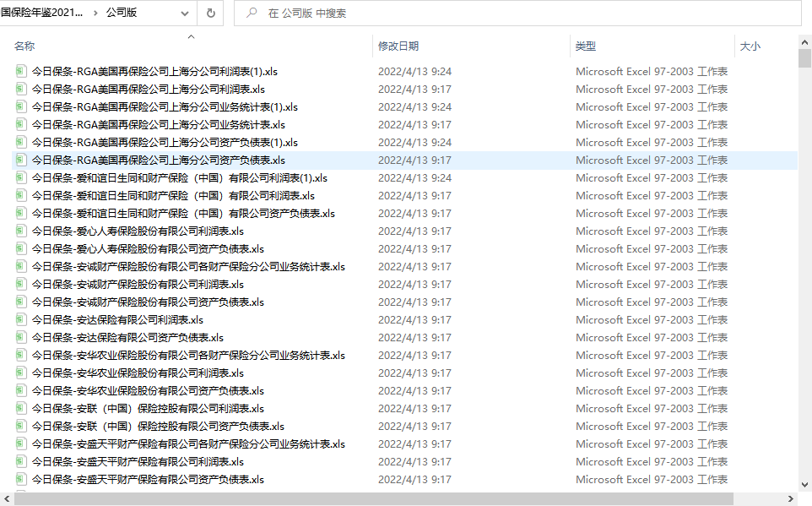
Task: Click icon of 安华农业保险各分公司业务统计表.xls
Action: tap(21, 355)
